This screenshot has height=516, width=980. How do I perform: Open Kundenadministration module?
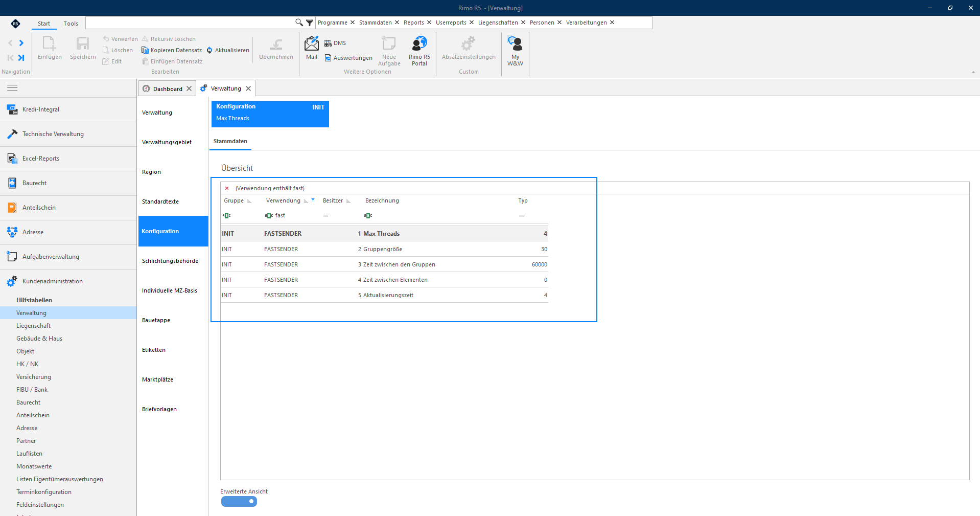tap(68, 281)
